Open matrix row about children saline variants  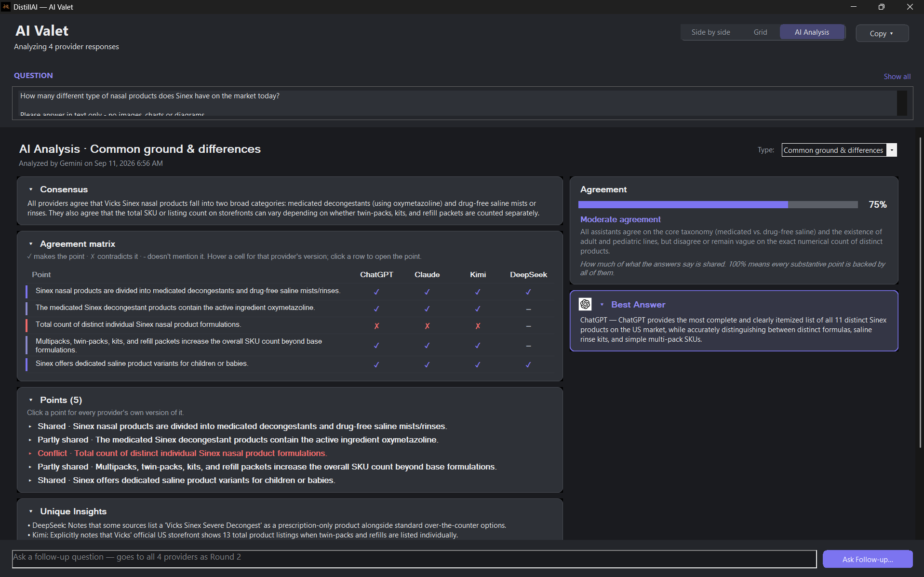pyautogui.click(x=291, y=364)
